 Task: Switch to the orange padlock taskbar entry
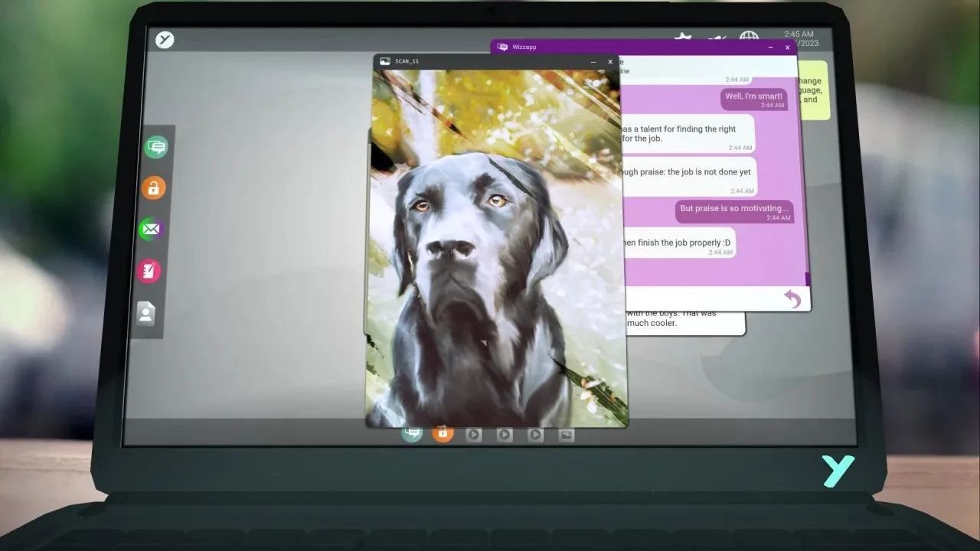[443, 434]
